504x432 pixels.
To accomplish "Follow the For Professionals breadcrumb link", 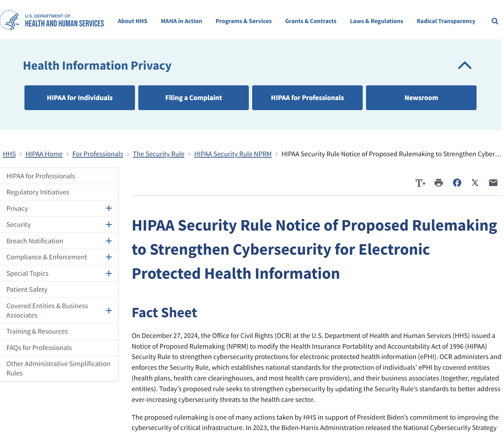I will (98, 154).
